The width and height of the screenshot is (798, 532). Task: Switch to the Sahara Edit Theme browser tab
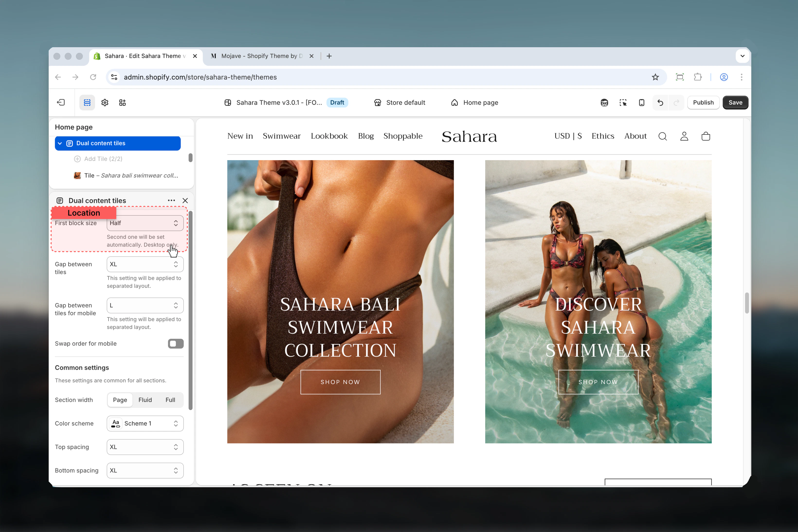146,56
